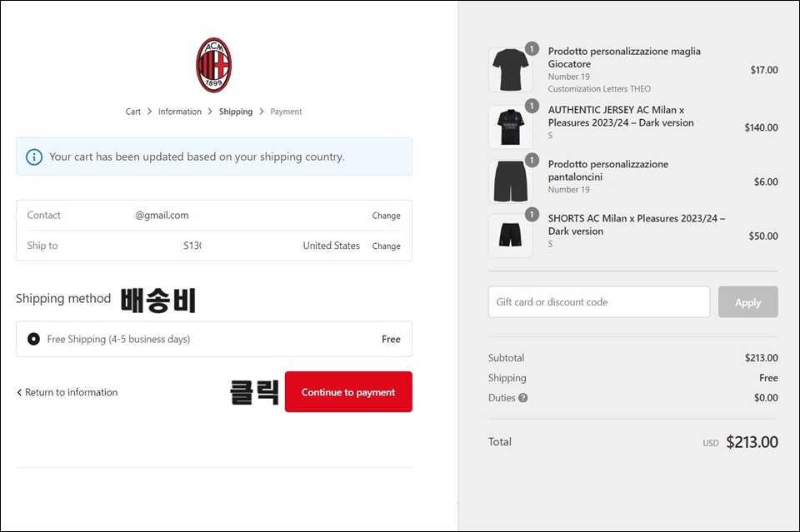Open AUTHENTIC JERSEY Dark version thumbnail
Viewport: 800px width, 532px height.
[511, 127]
